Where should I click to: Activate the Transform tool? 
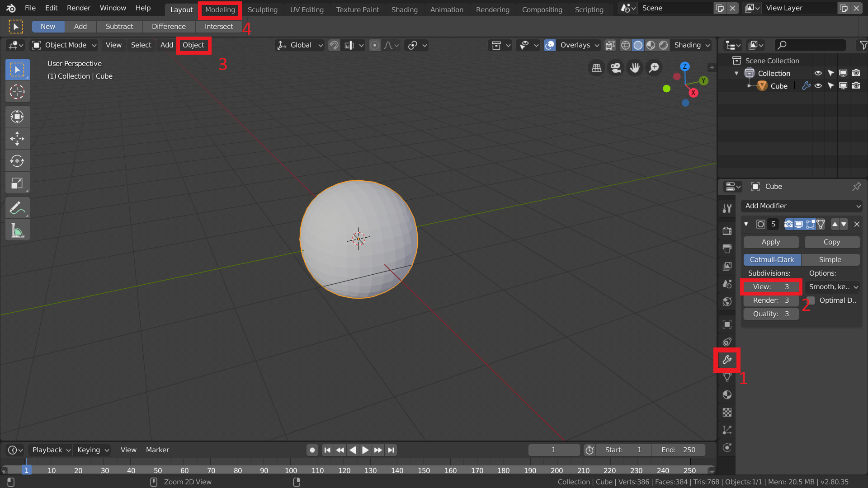coord(17,117)
